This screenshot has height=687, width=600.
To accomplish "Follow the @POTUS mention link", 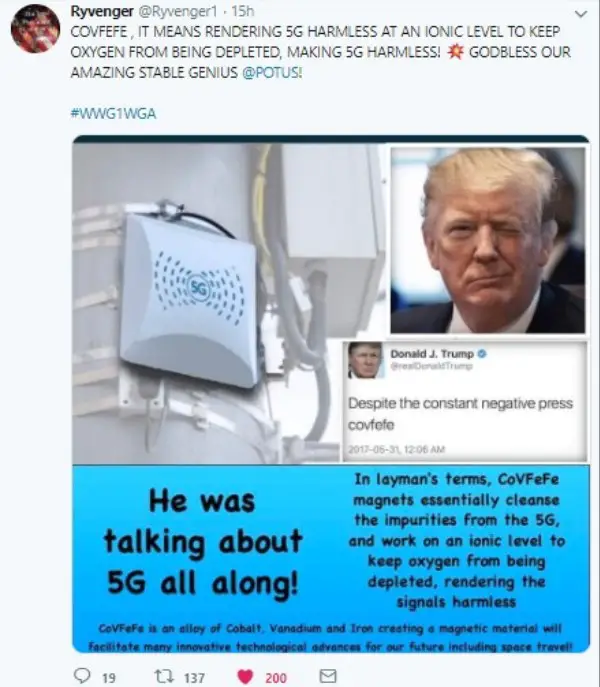I will click(x=272, y=72).
